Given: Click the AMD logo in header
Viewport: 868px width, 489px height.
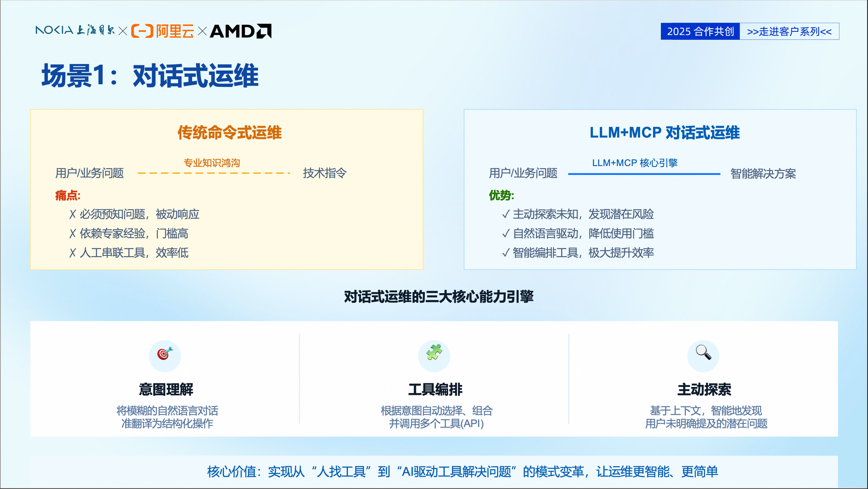Looking at the screenshot, I should tap(241, 31).
